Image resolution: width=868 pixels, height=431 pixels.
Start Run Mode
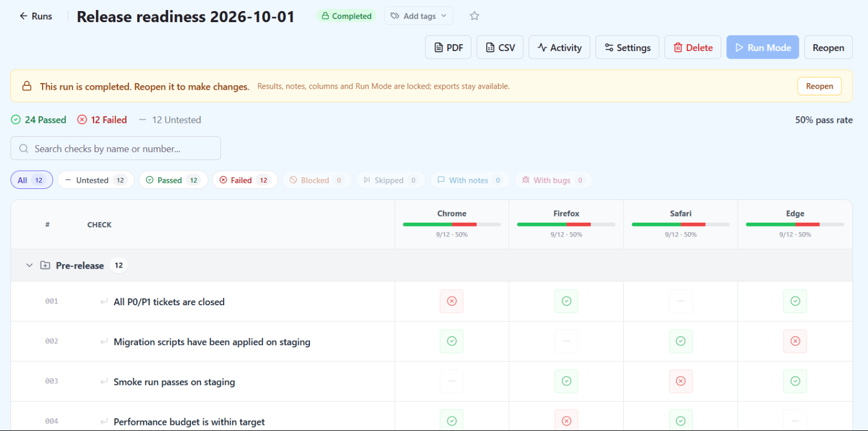click(763, 47)
